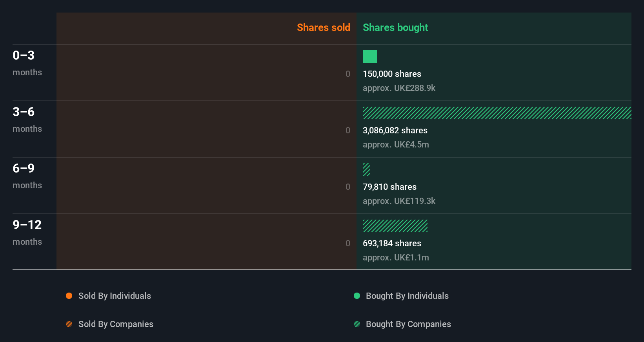Select the approx. UK£288.9k amount

(399, 88)
